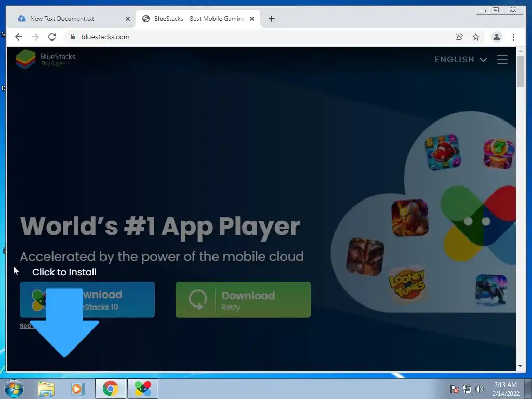Click the BlueStacks logo in header
Screen dimensions: 532x399
[x=45, y=59]
